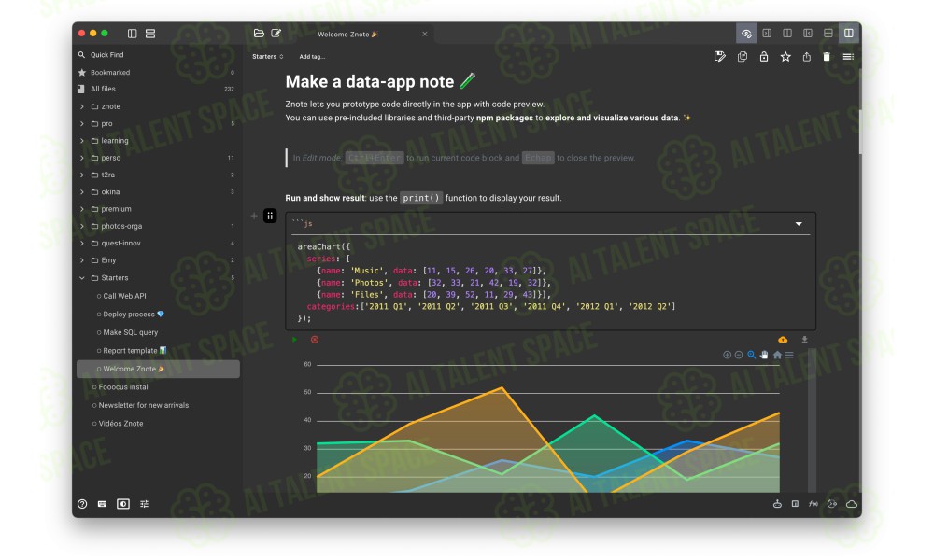Viewport: 934px width, 560px height.
Task: Toggle the file list view icon
Action: coord(150,34)
